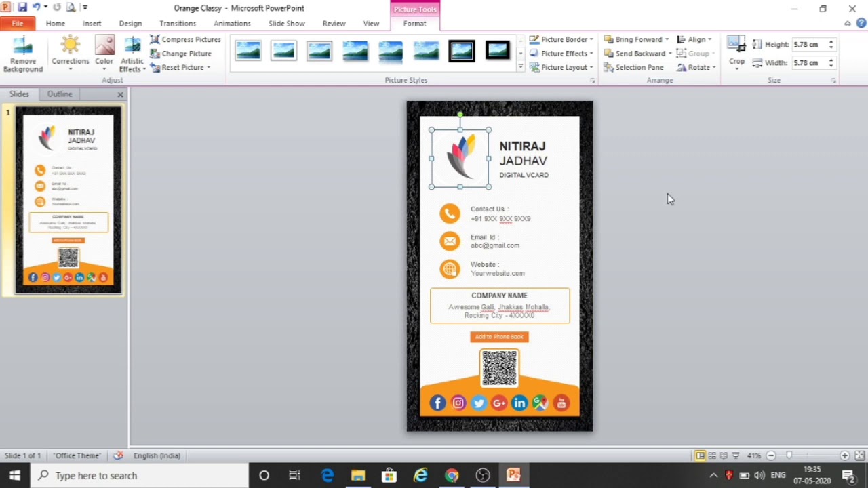Image resolution: width=868 pixels, height=488 pixels.
Task: Open the Rotate dropdown
Action: (x=696, y=68)
